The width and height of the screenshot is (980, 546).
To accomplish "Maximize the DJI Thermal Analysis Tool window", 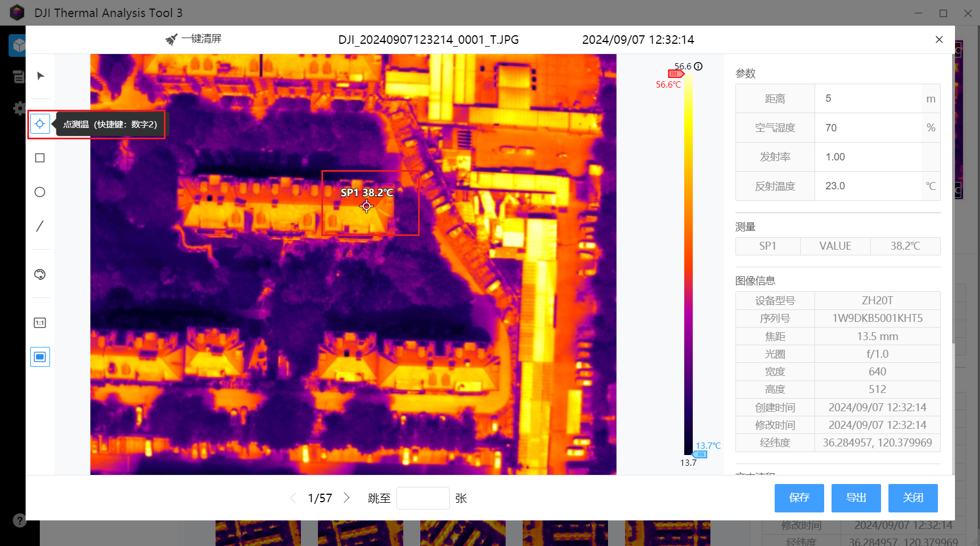I will click(x=943, y=13).
